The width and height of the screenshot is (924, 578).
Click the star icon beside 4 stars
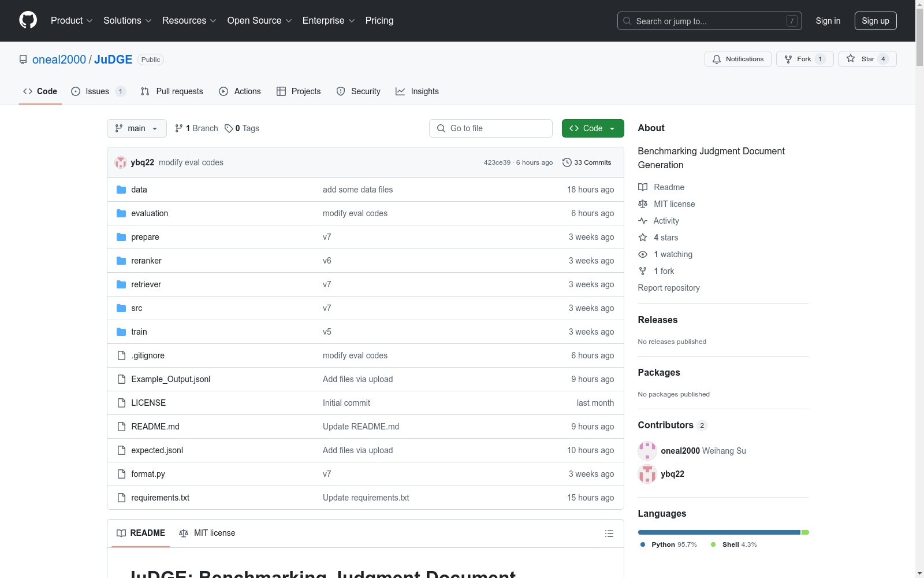643,238
